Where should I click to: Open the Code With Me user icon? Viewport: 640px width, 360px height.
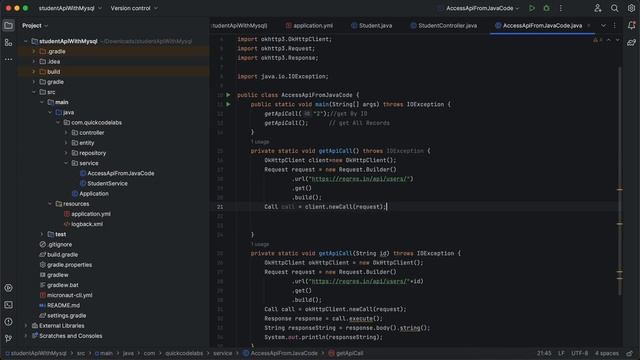(x=598, y=8)
